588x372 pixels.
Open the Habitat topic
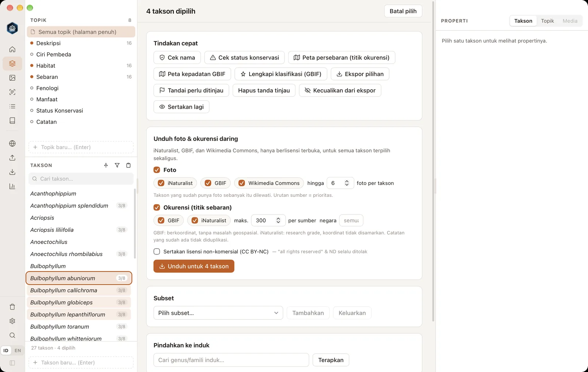[x=81, y=66]
